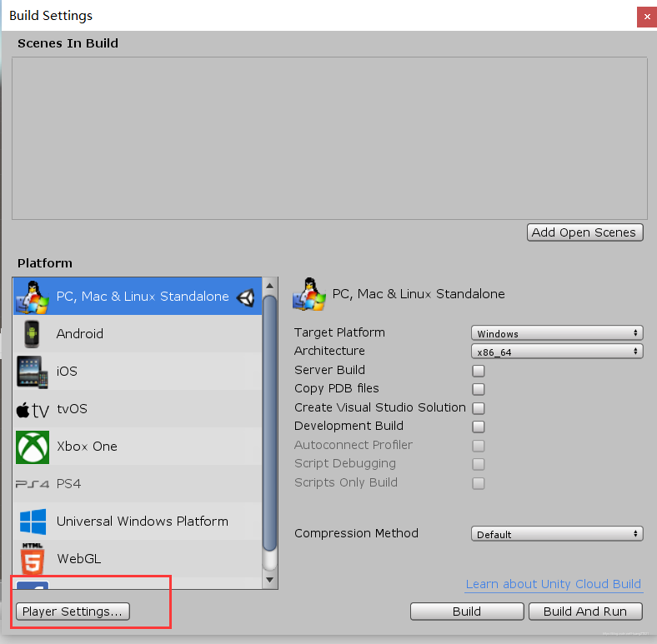
Task: Select WebGL platform label
Action: point(78,558)
